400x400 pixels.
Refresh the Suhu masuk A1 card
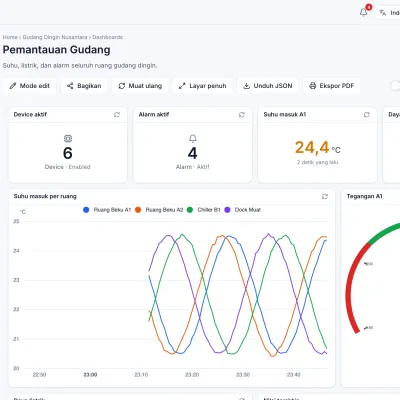(x=367, y=115)
